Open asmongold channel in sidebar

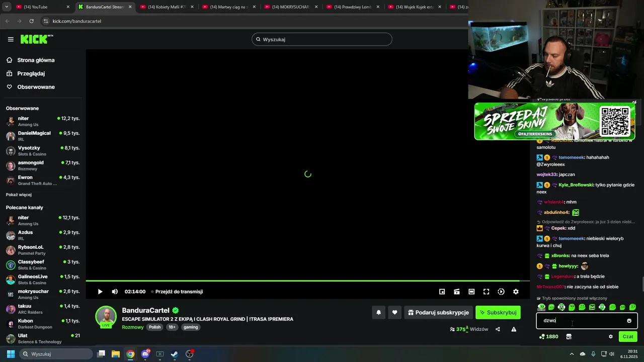pyautogui.click(x=43, y=165)
